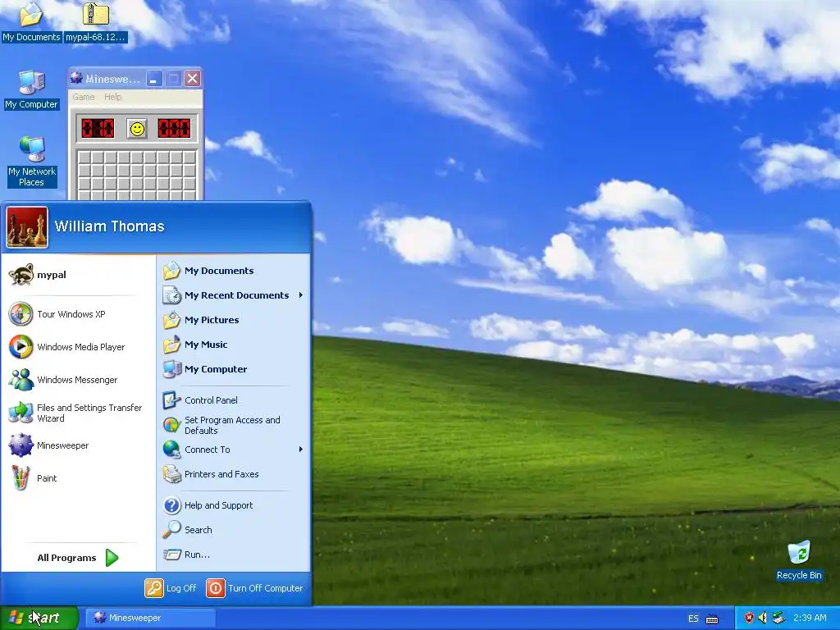Click Minesweeper smiley face reset button
The image size is (840, 630).
[137, 129]
